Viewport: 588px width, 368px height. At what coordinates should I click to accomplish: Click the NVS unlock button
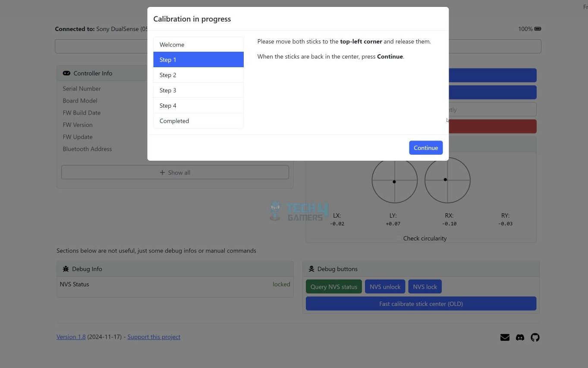pos(385,287)
